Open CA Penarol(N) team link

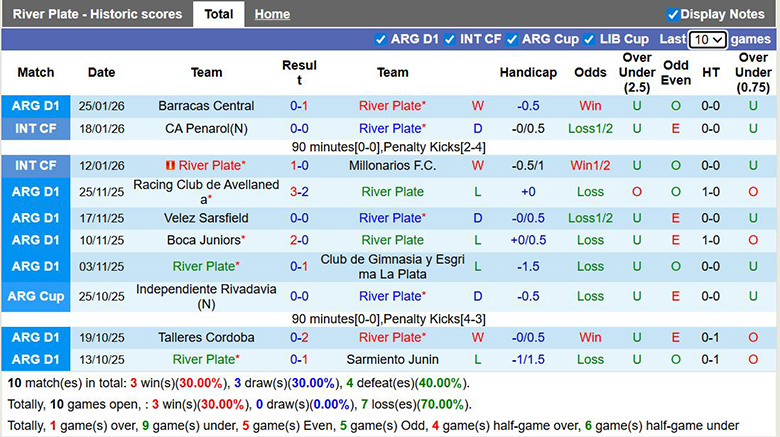click(206, 128)
